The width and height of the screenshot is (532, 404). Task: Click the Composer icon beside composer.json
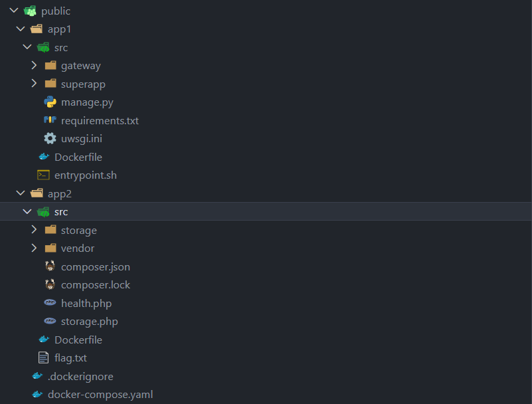click(x=50, y=266)
